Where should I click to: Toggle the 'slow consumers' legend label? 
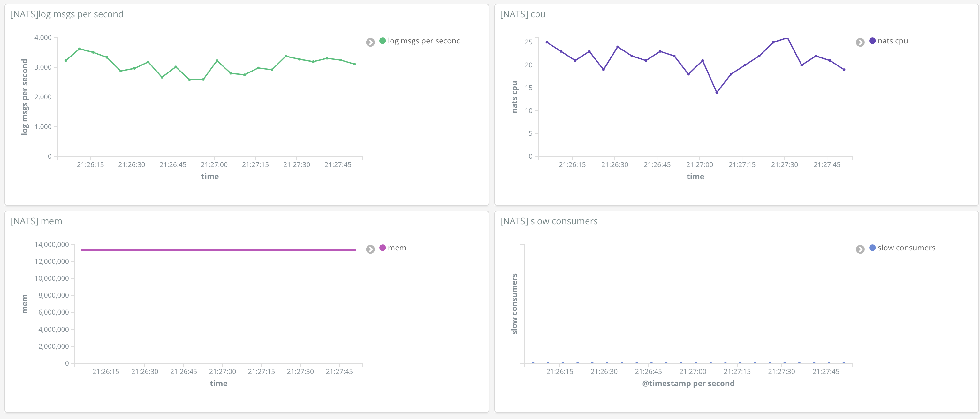906,248
